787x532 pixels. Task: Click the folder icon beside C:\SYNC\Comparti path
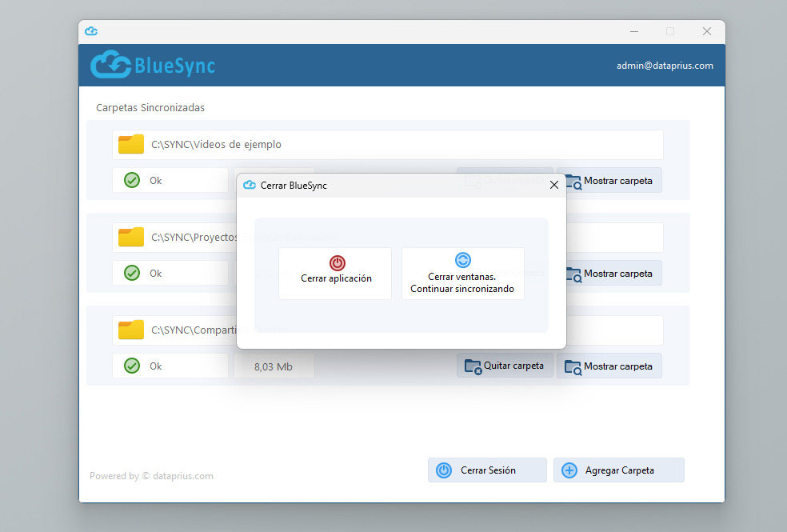[x=131, y=330]
